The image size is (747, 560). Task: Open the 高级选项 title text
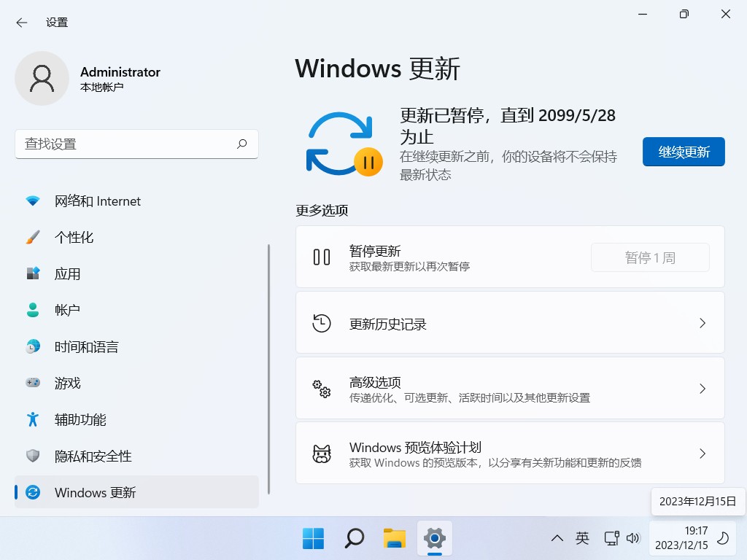click(375, 382)
